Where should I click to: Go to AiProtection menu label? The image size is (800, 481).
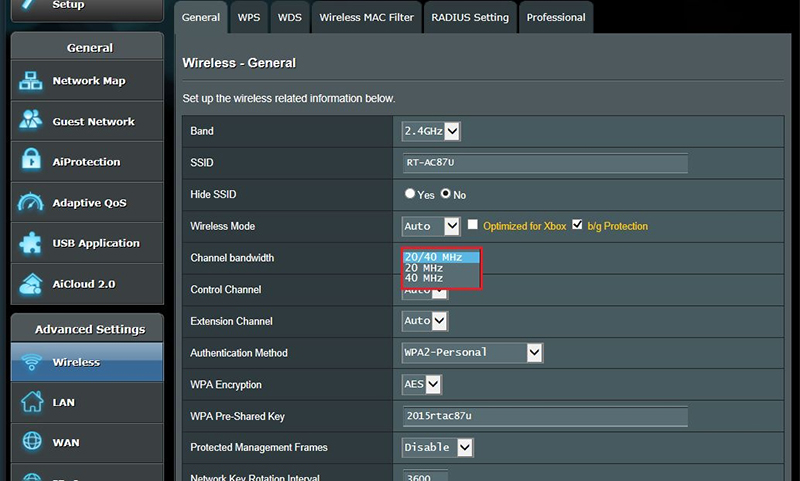(x=86, y=162)
